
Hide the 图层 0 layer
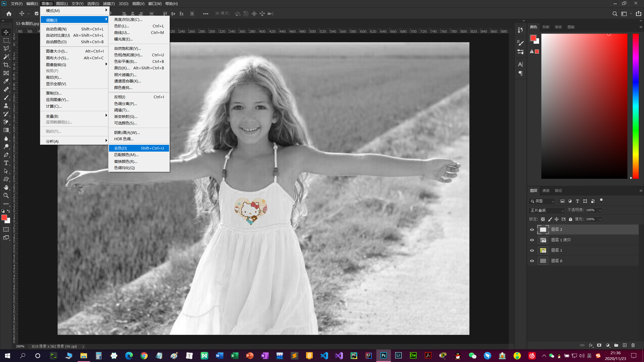coord(532,261)
